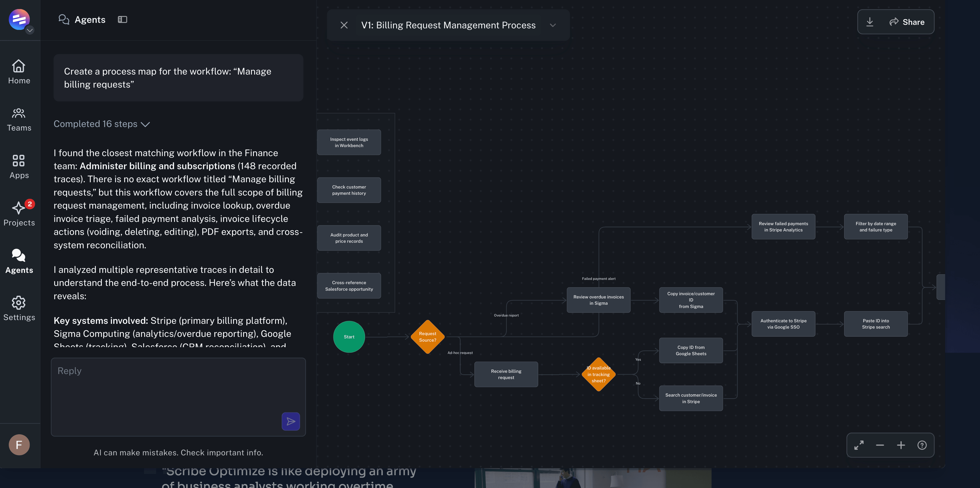Click the user avatar F
The height and width of the screenshot is (488, 980).
pos(19,445)
